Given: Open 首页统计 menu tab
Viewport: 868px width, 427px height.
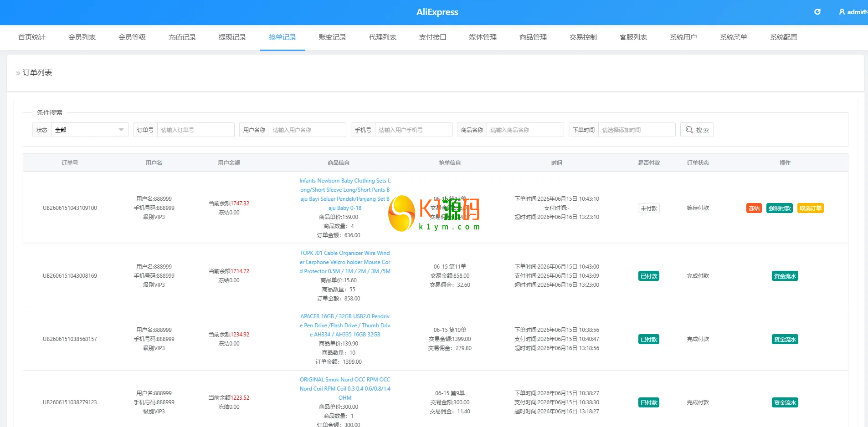Looking at the screenshot, I should (32, 37).
